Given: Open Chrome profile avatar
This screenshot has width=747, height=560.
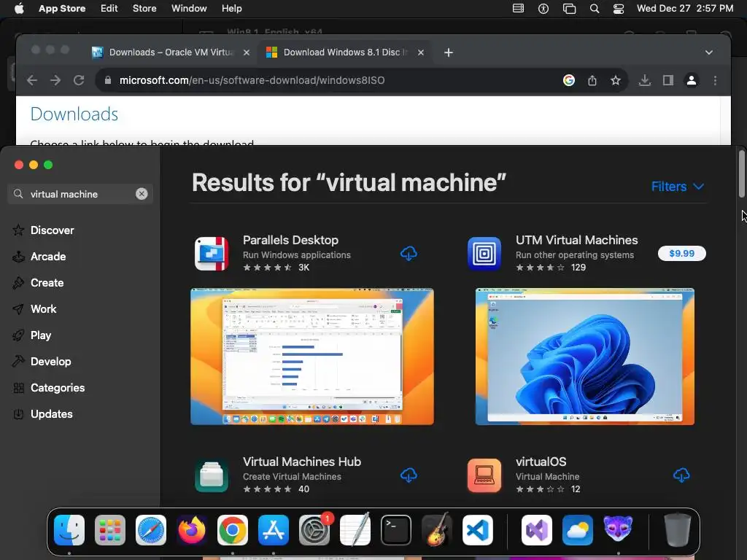Looking at the screenshot, I should coord(692,80).
